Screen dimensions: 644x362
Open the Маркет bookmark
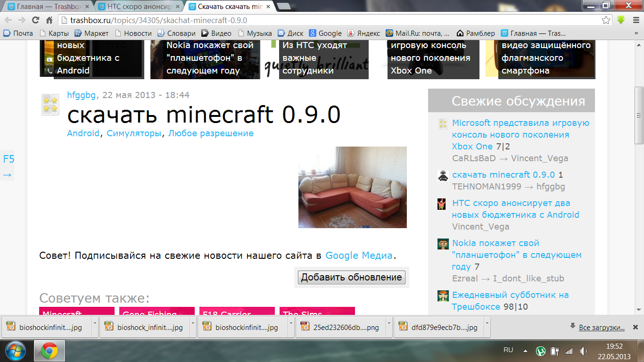(92, 33)
